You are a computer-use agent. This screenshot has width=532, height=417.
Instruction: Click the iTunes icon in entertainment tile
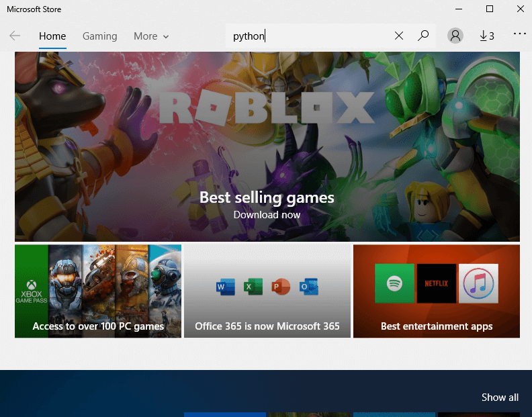[478, 283]
